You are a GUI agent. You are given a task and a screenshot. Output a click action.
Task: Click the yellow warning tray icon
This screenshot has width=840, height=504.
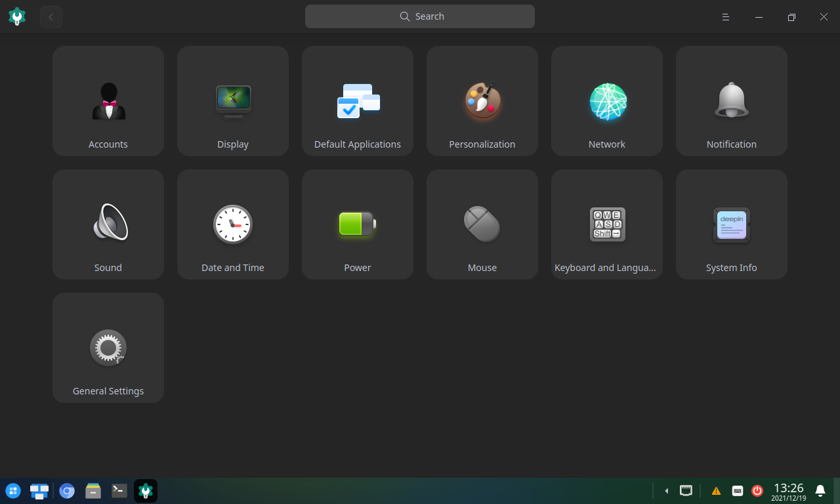(716, 491)
